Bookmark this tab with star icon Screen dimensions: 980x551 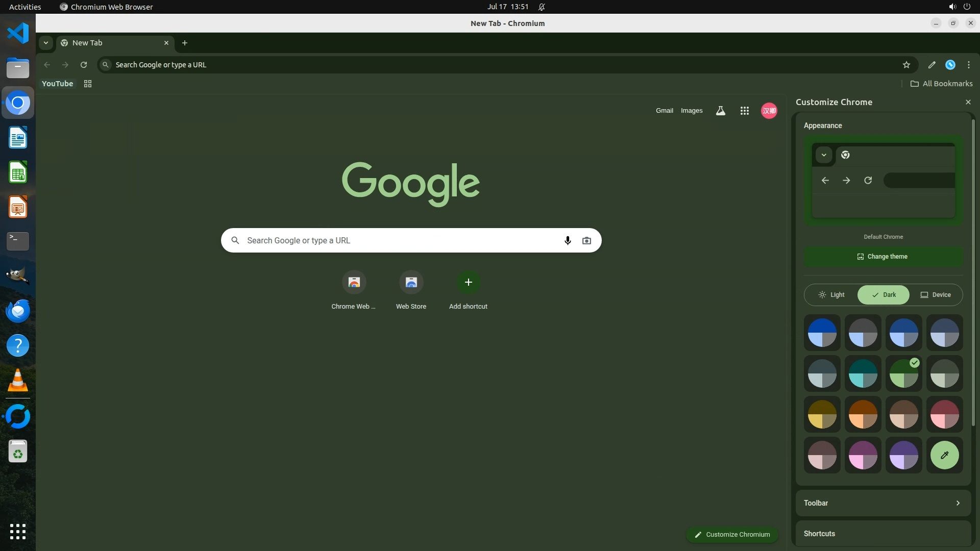(906, 65)
